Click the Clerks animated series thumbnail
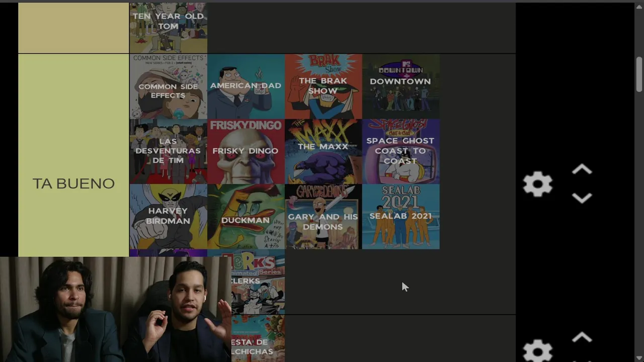 [258, 282]
